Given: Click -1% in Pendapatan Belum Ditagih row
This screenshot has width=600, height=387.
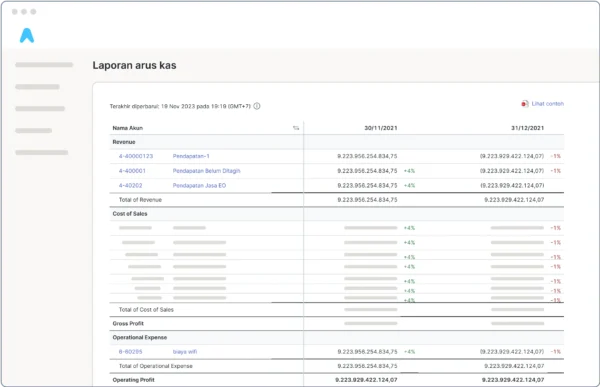Looking at the screenshot, I should click(556, 171).
